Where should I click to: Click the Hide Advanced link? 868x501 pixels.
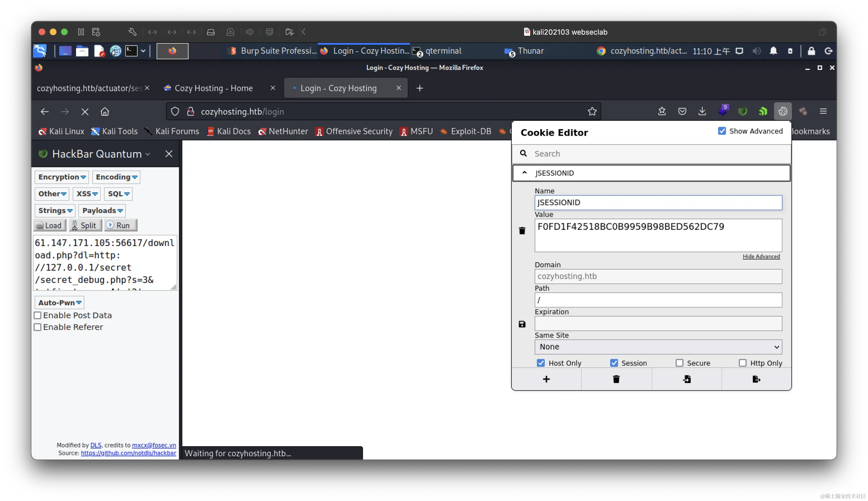coord(761,256)
